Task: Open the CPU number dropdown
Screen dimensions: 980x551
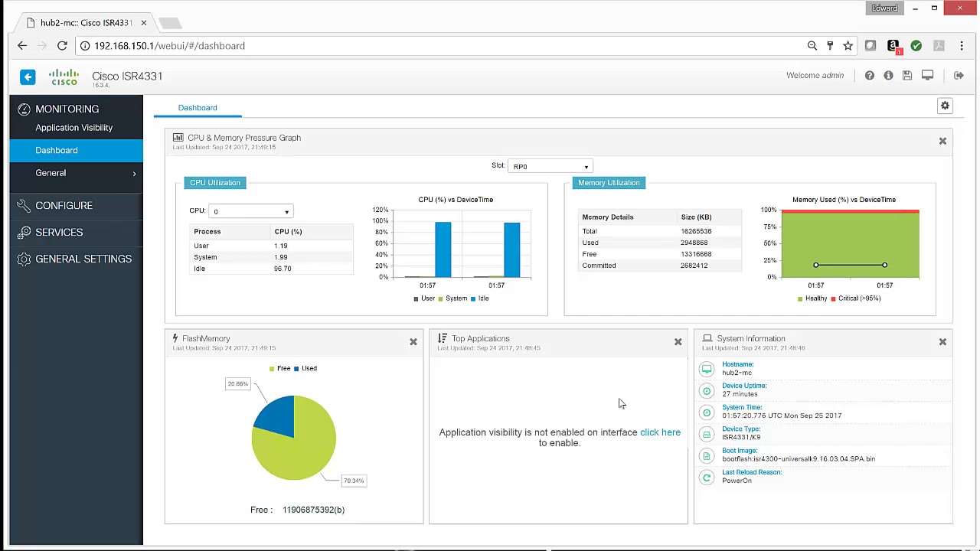Action: [250, 212]
